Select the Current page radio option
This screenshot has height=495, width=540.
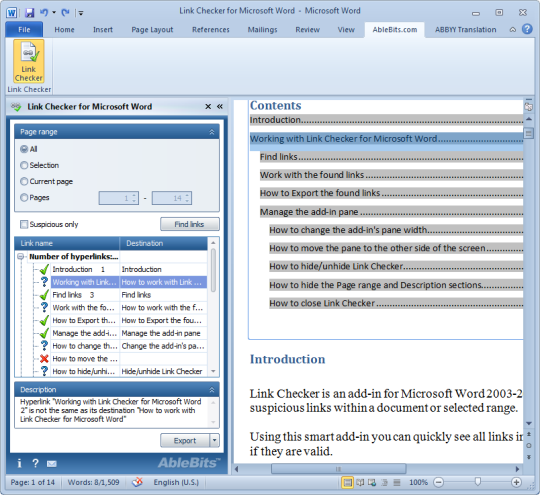[24, 181]
